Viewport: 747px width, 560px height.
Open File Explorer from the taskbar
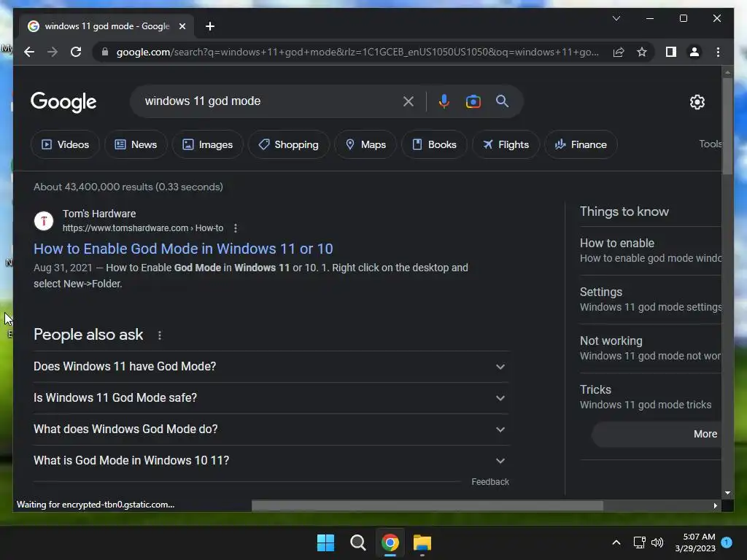pos(422,542)
